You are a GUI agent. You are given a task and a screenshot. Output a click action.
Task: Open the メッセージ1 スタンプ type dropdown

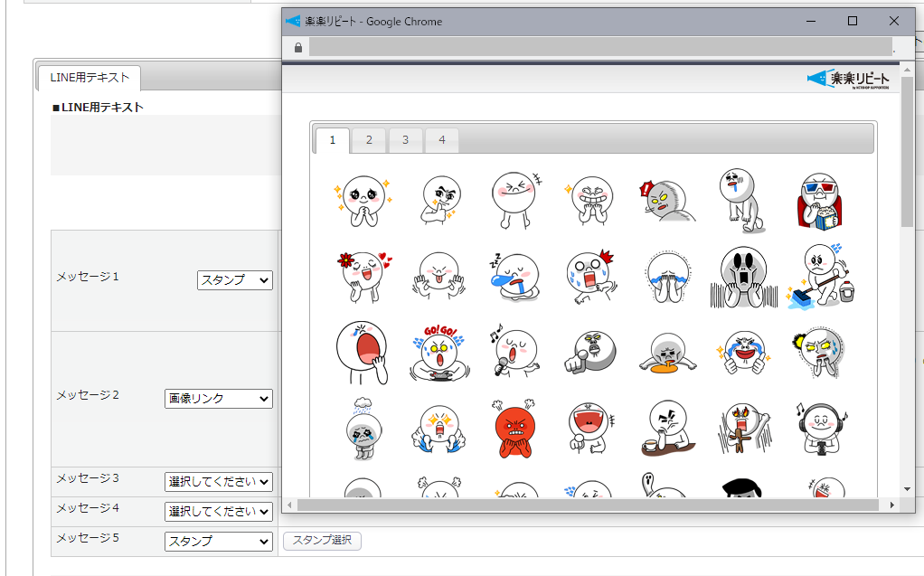235,280
